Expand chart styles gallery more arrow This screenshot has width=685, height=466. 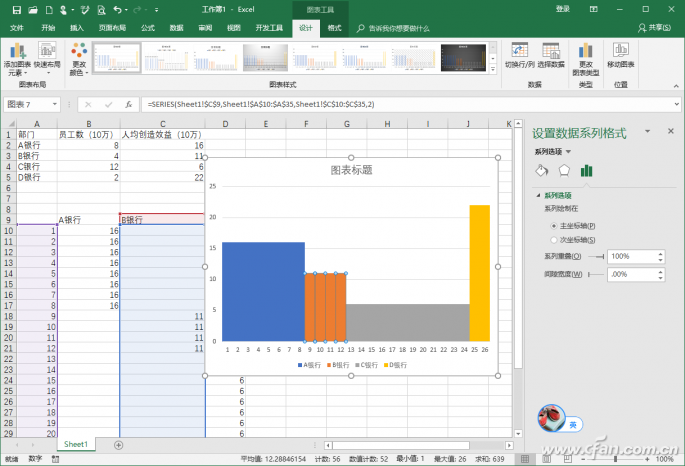pyautogui.click(x=493, y=69)
